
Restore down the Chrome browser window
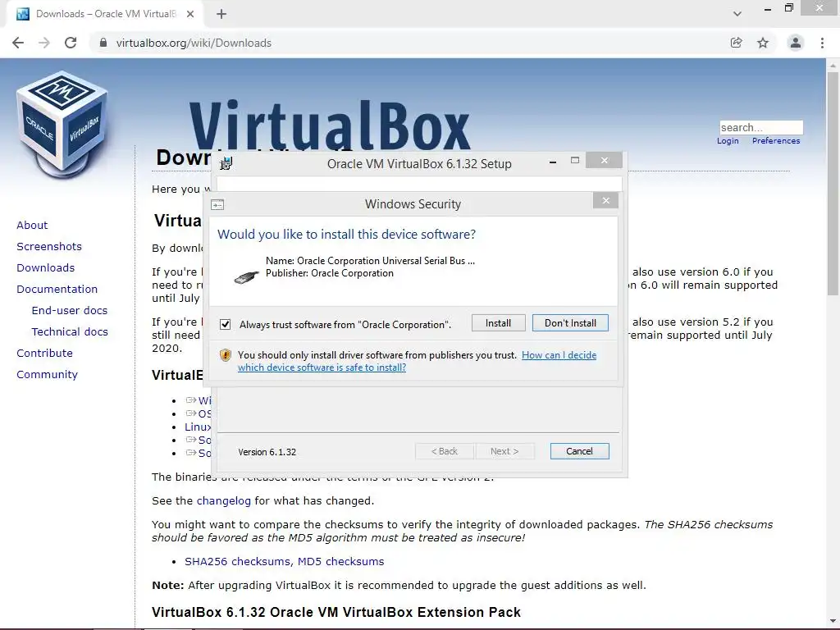click(x=788, y=8)
